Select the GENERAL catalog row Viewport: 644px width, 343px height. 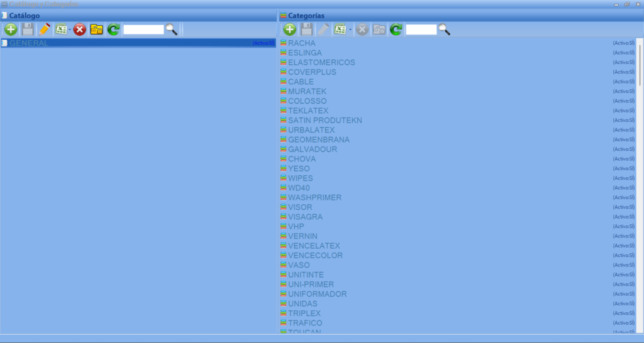pos(138,43)
